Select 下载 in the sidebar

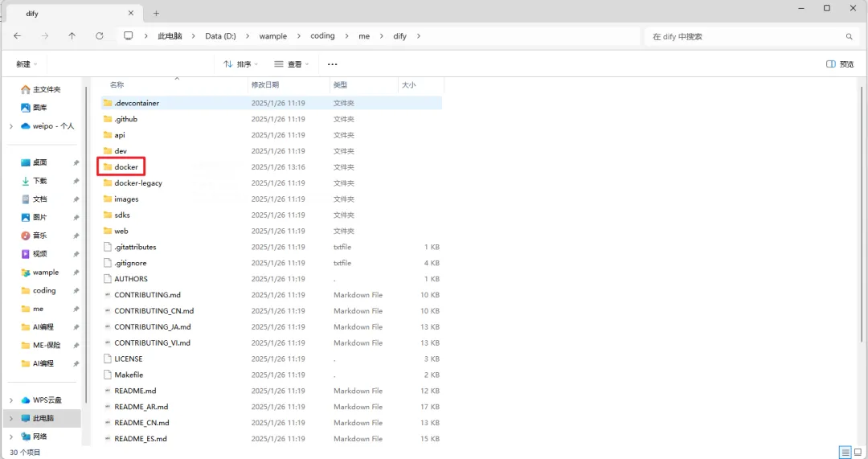click(39, 181)
